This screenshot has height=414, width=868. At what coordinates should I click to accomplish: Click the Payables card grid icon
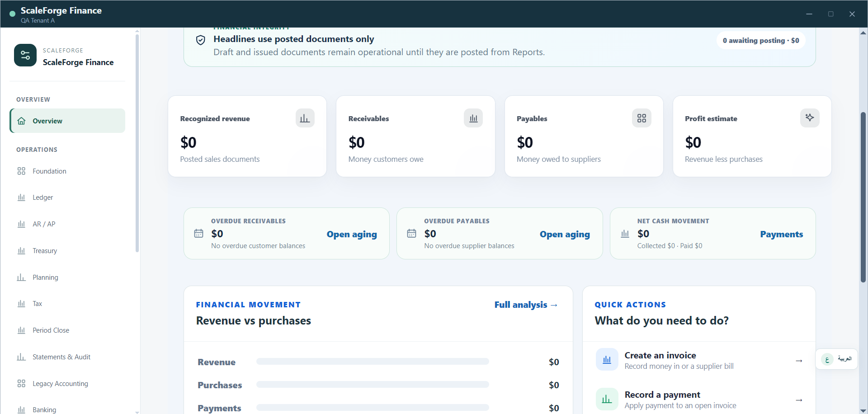tap(642, 118)
